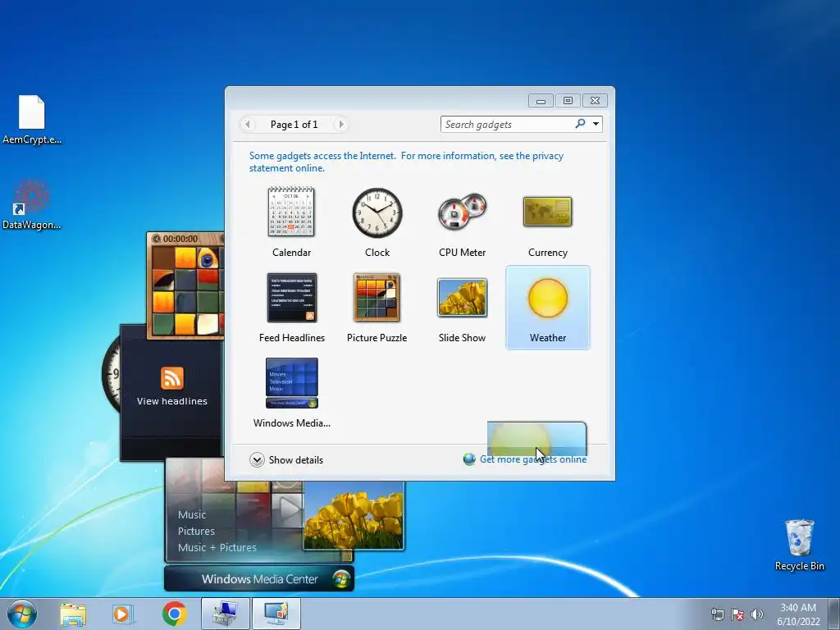Select the Picture Puzzle gadget in gallery
This screenshot has height=630, width=840.
tap(377, 308)
